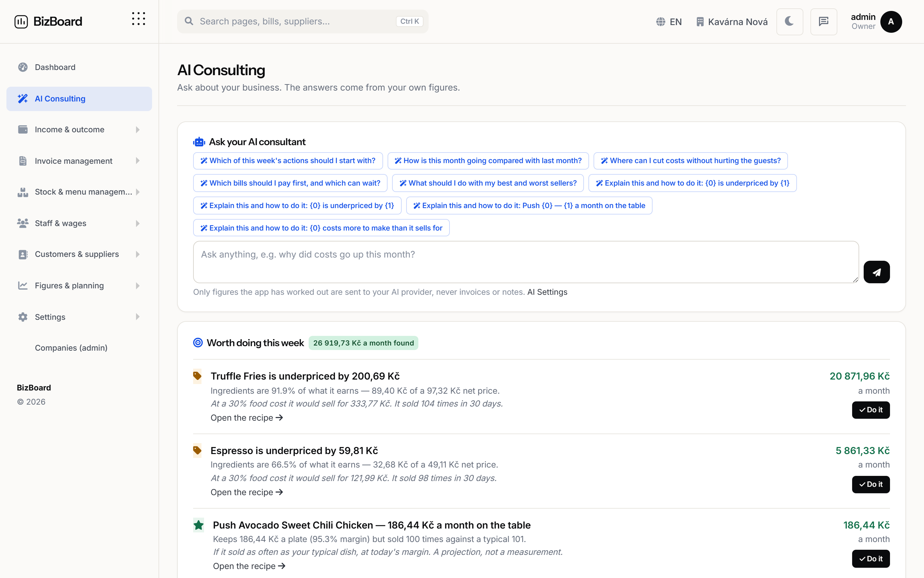Screen dimensions: 924x578
Task: Ask where to cut costs without hurting guests
Action: click(690, 161)
